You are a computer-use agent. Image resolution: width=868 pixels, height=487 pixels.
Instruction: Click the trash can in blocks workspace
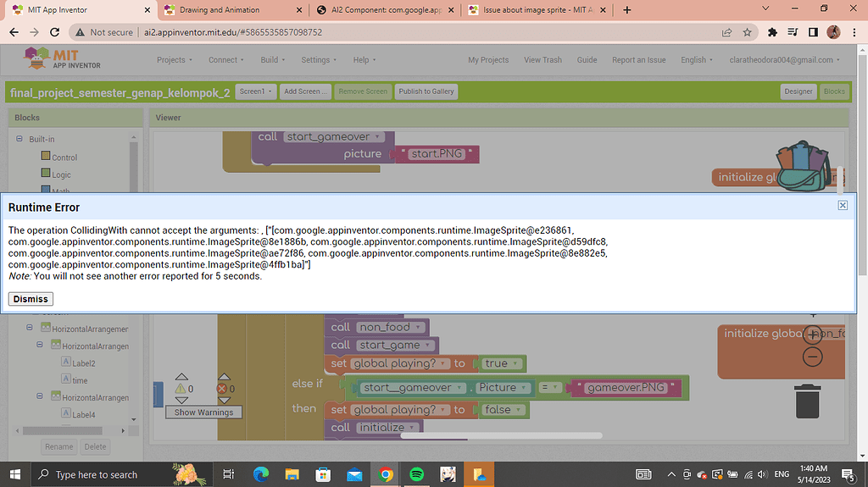(x=808, y=401)
